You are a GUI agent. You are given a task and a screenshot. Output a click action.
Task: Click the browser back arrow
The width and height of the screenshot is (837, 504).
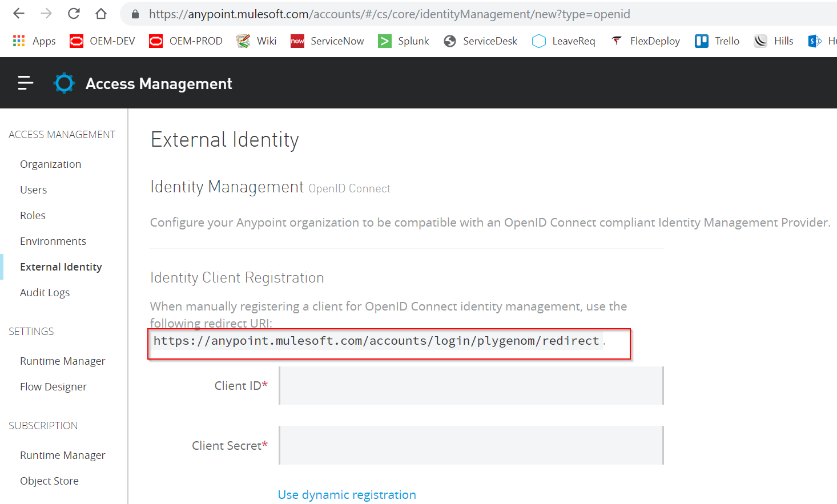19,14
